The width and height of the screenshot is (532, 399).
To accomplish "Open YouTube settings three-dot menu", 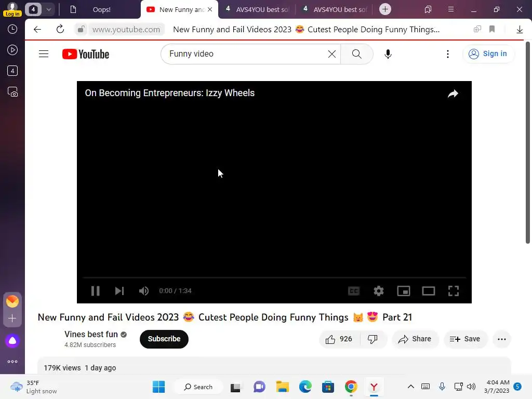I will point(447,54).
